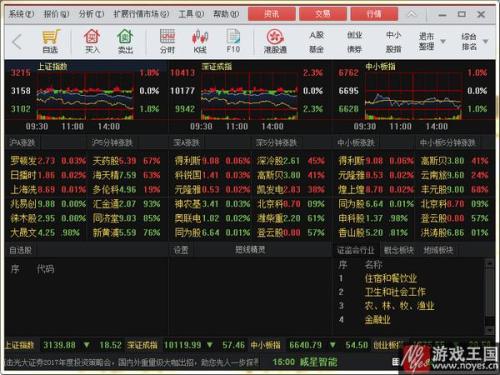This screenshot has height=375, width=500.
Task: Select stock row 海天精 7.59
Action: 127,175
